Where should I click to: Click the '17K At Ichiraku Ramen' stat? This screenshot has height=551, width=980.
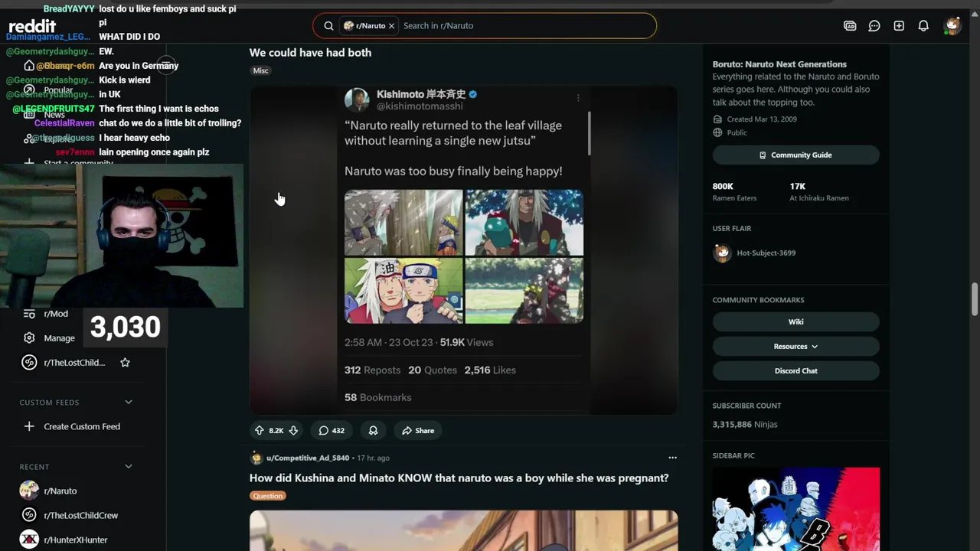(819, 192)
